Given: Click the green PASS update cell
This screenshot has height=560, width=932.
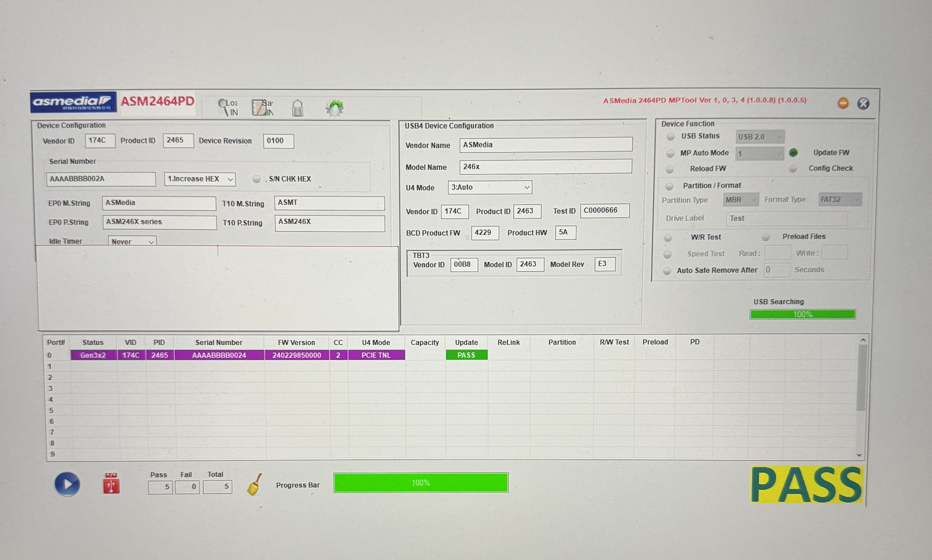Looking at the screenshot, I should pos(466,355).
